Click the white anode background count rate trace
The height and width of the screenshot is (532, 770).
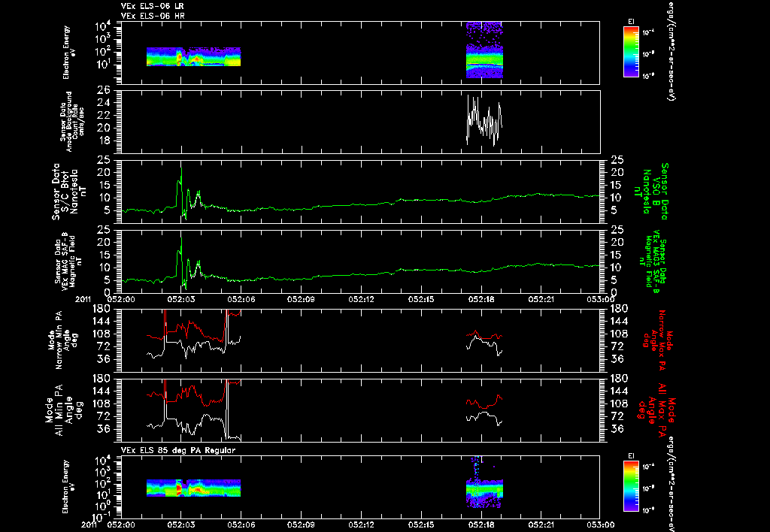tap(484, 120)
